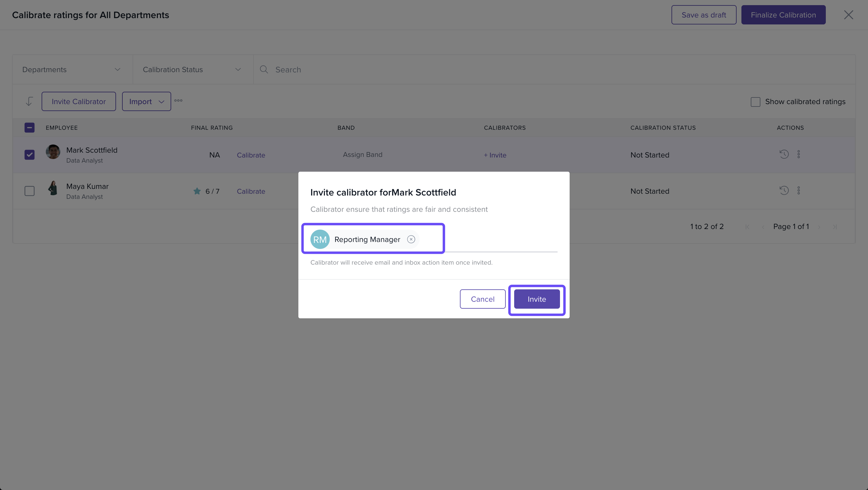Select Maya Kumar's row checkbox
Screen dimensions: 868x490
tap(30, 191)
